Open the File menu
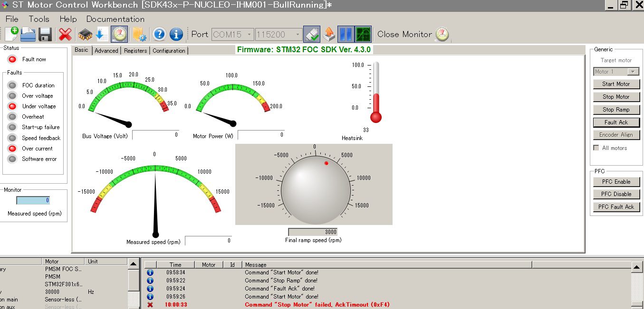This screenshot has height=309, width=644. coord(12,19)
